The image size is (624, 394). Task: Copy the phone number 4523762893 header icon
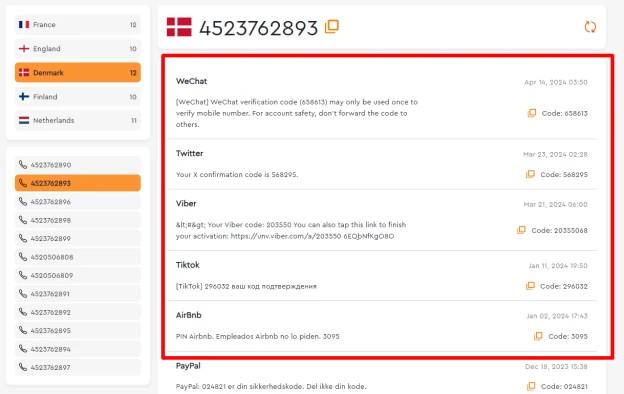pyautogui.click(x=332, y=27)
